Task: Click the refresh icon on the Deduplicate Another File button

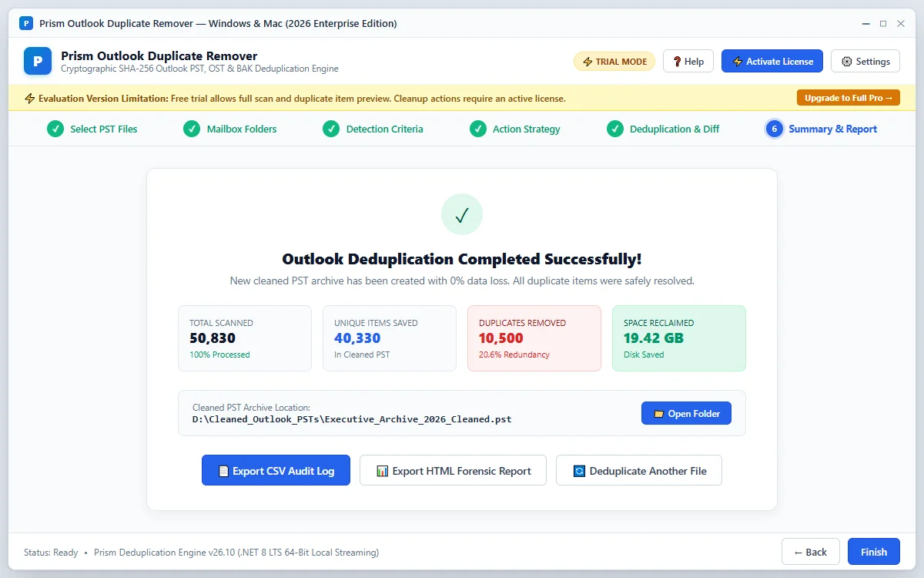Action: pyautogui.click(x=579, y=471)
